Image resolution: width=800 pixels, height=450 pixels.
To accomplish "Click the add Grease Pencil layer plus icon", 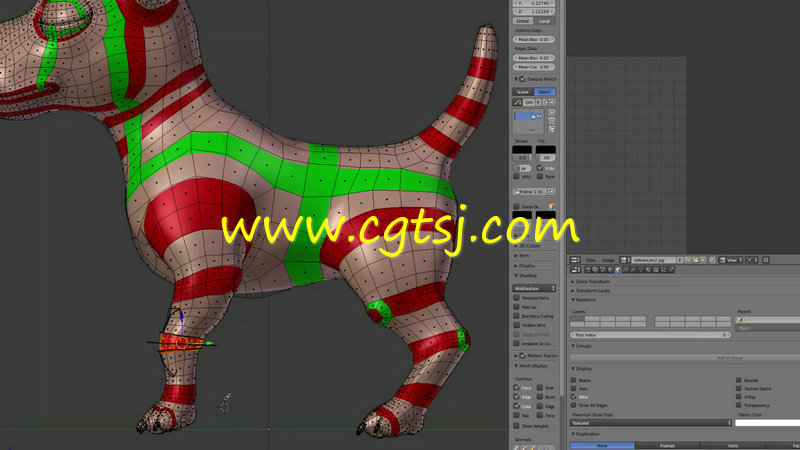I will [x=552, y=112].
